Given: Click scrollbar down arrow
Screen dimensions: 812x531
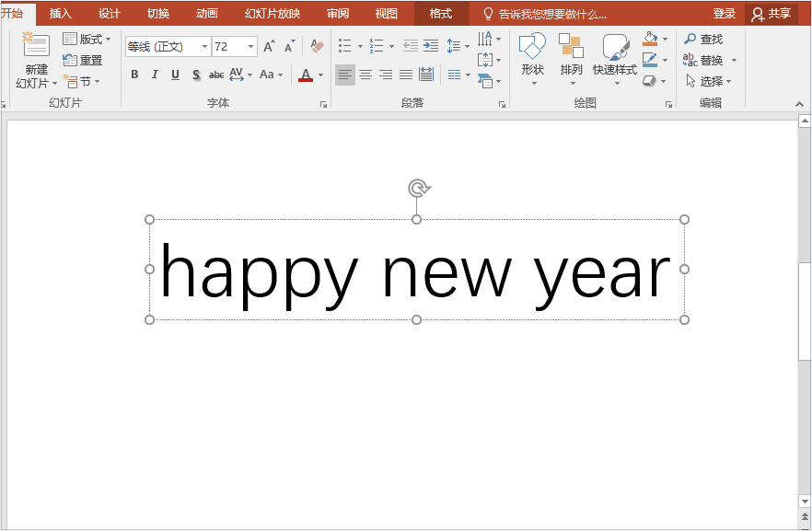Looking at the screenshot, I should 805,501.
